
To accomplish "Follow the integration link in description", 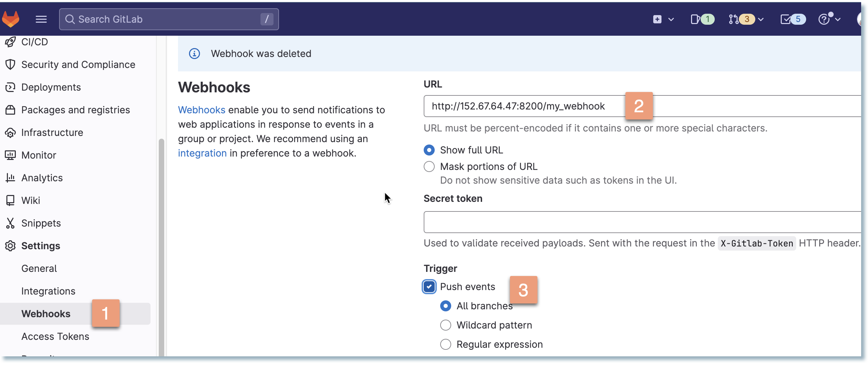I will [x=202, y=153].
